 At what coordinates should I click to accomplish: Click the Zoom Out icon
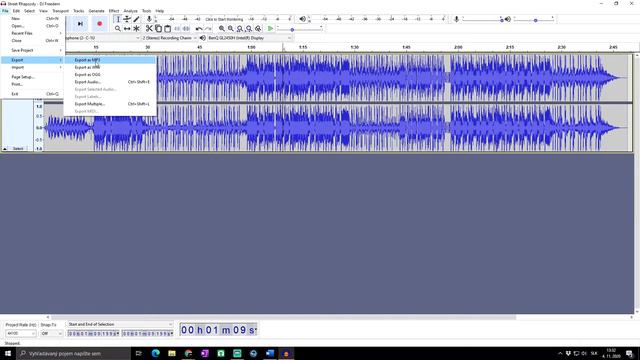231,29
